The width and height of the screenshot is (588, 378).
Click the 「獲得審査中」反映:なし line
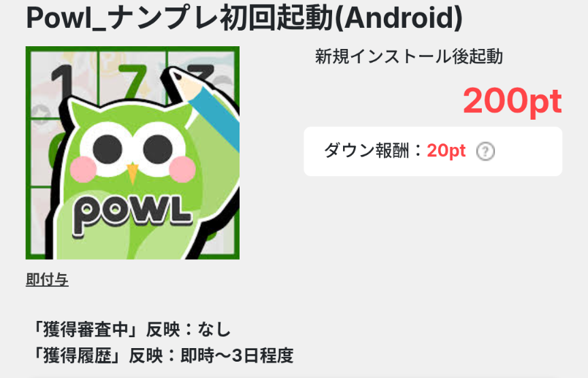[x=131, y=330]
